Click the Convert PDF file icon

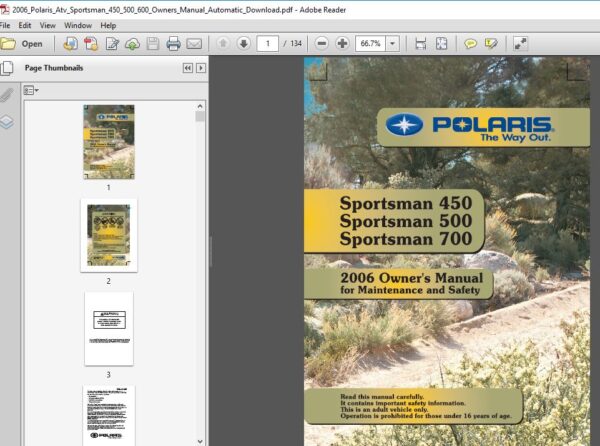tap(91, 44)
